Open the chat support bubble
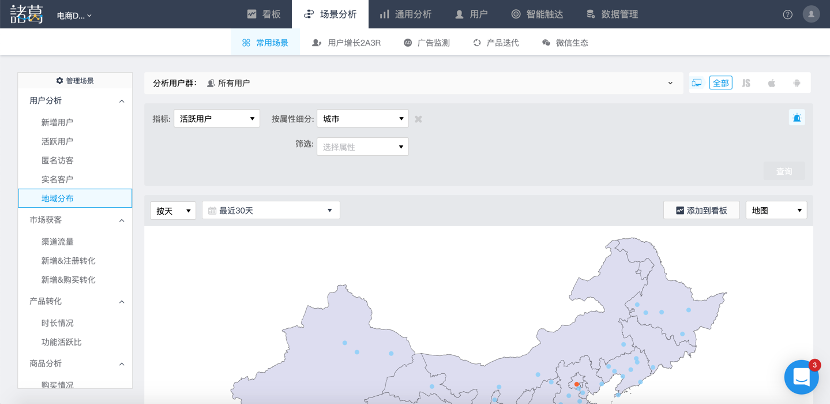This screenshot has height=404, width=830. pos(801,377)
